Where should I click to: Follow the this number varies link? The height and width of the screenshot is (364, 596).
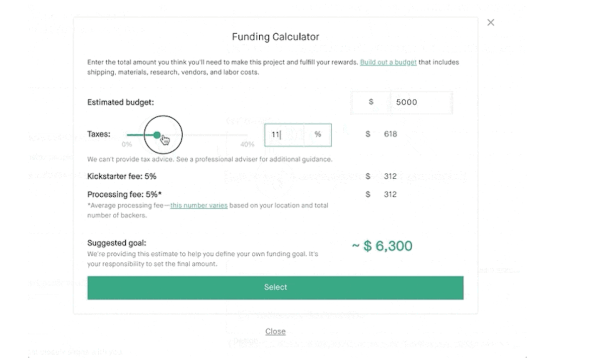[199, 205]
